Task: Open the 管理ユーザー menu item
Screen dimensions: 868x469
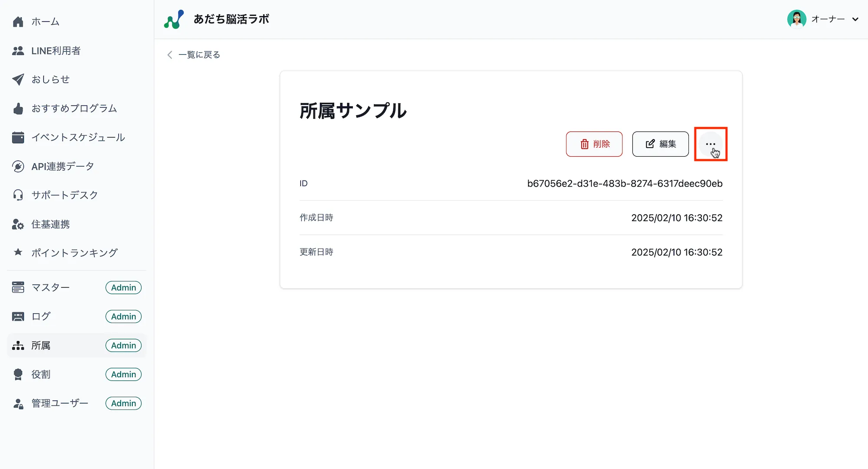Action: [59, 403]
